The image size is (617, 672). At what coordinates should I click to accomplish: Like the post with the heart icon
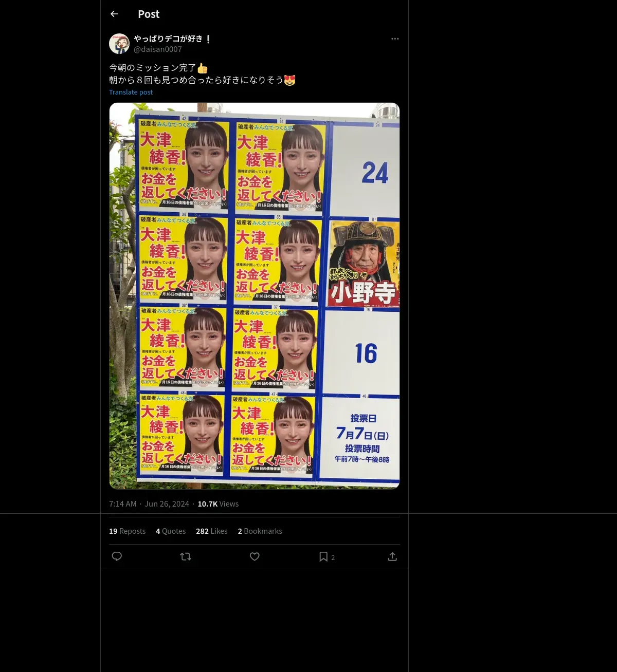[255, 556]
